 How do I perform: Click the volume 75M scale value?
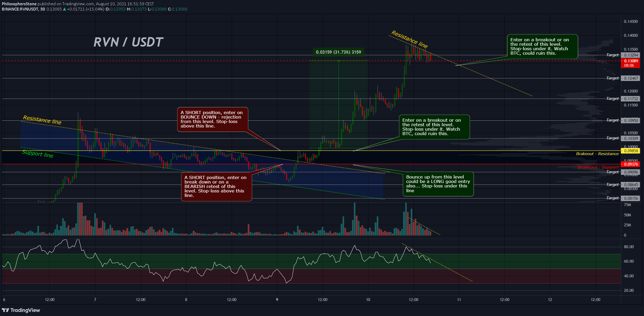pos(627,205)
